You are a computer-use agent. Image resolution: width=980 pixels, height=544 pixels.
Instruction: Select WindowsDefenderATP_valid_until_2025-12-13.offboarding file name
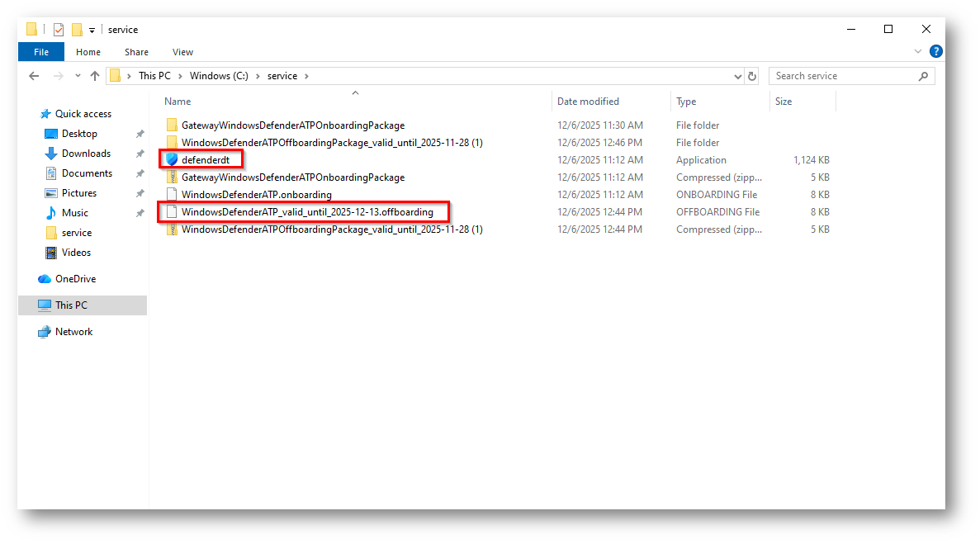(307, 212)
